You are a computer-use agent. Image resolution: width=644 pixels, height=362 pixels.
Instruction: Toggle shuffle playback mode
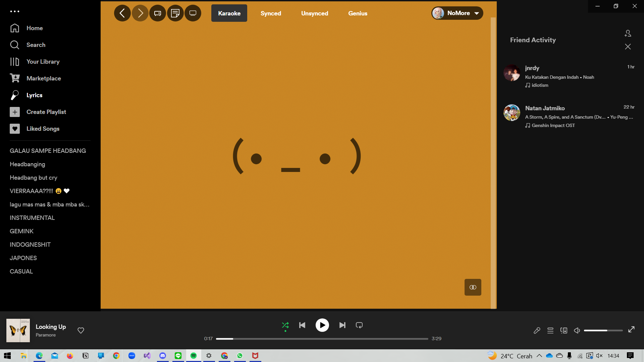285,325
